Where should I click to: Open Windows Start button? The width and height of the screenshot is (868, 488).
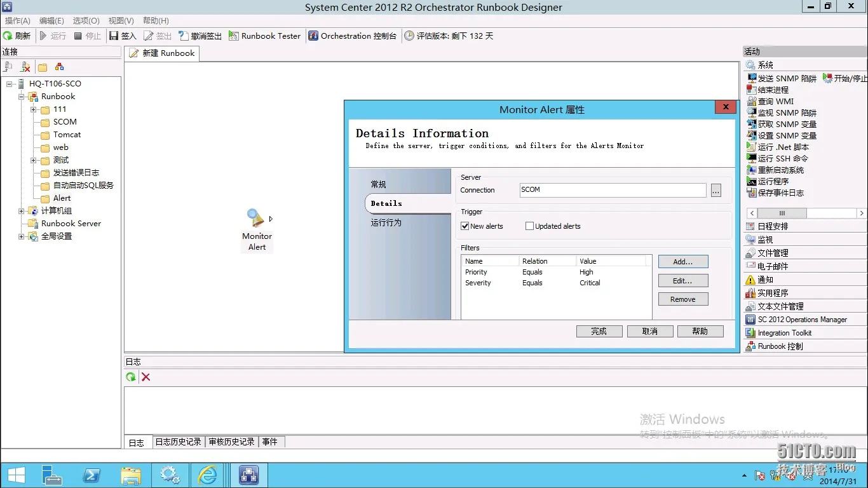click(17, 475)
